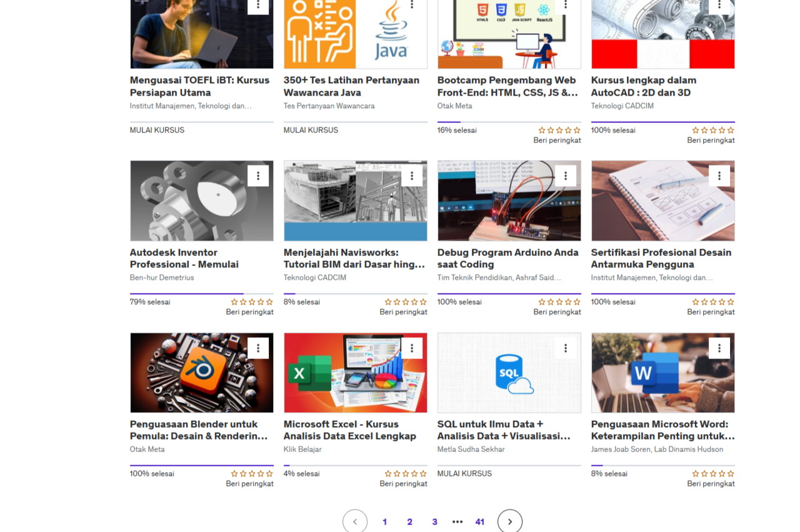Click MULAI KURSUS for TOEFL iBT course
Screen dimensions: 800x532
157,131
